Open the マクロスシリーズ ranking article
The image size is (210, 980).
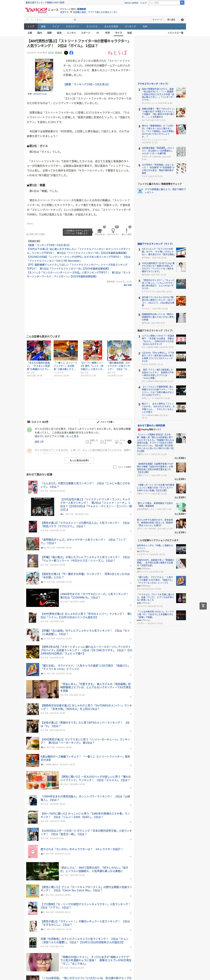(x=85, y=524)
